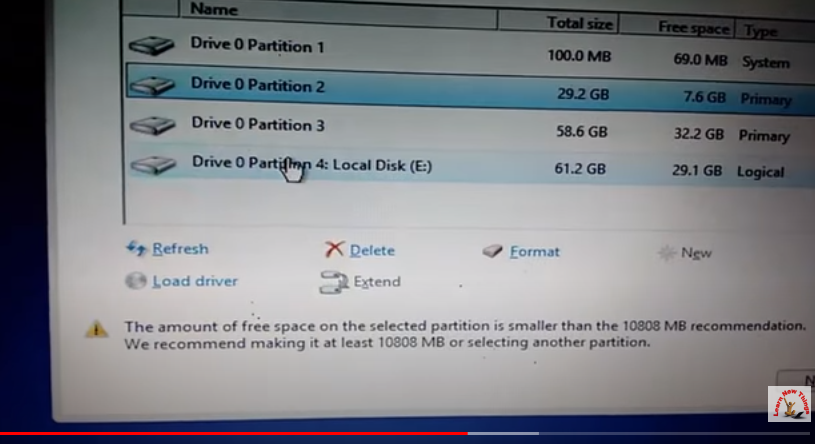The width and height of the screenshot is (815, 444).
Task: Click the New starburst icon
Action: pos(666,253)
